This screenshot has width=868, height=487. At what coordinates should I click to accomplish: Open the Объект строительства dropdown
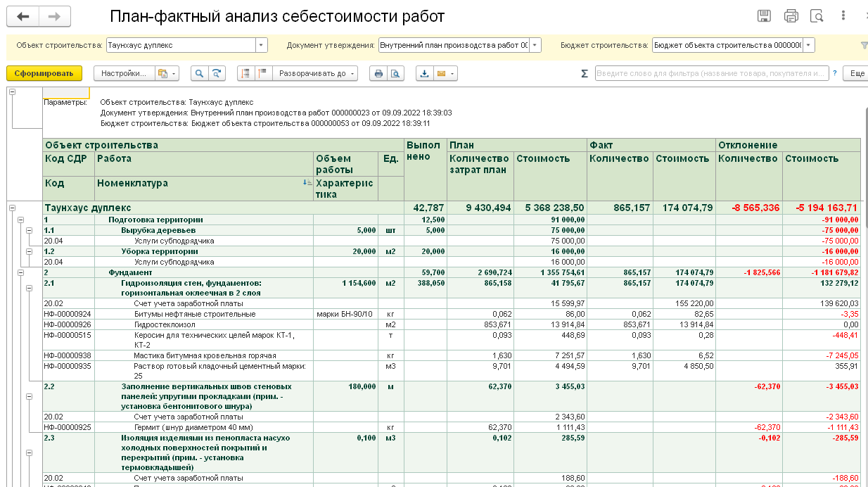click(x=262, y=45)
